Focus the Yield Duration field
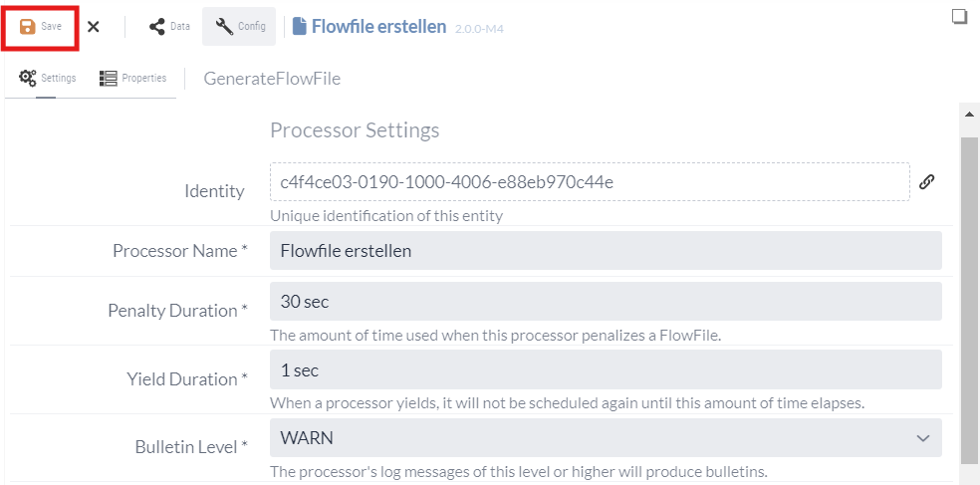The width and height of the screenshot is (980, 485). pos(605,369)
